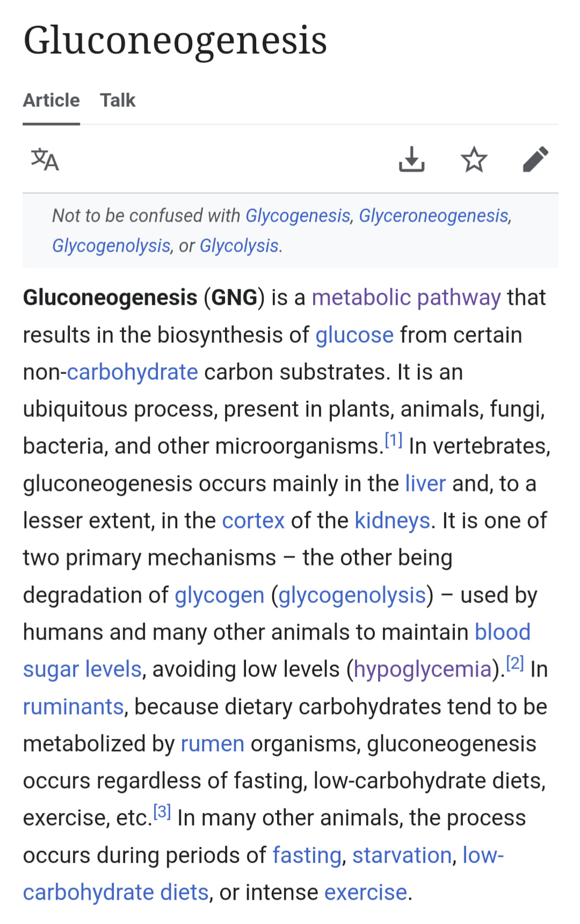Edit the article using pencil icon
This screenshot has height=924, width=580.
point(535,159)
